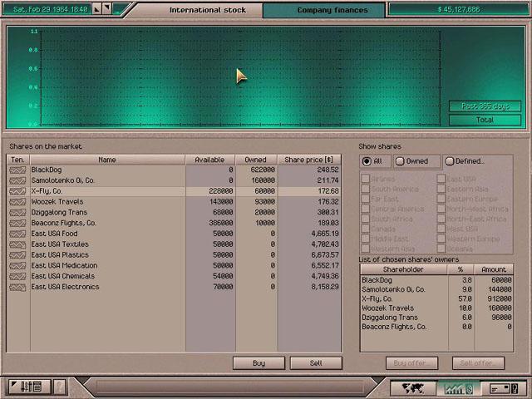Select the Owned shares radio button
This screenshot has height=399, width=532.
(400, 161)
